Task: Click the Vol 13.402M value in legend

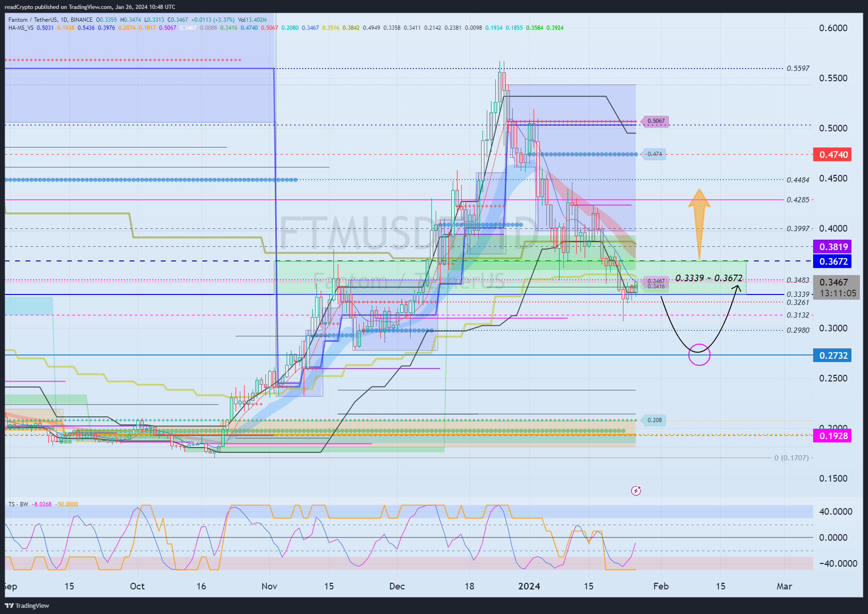Action: pyautogui.click(x=253, y=20)
